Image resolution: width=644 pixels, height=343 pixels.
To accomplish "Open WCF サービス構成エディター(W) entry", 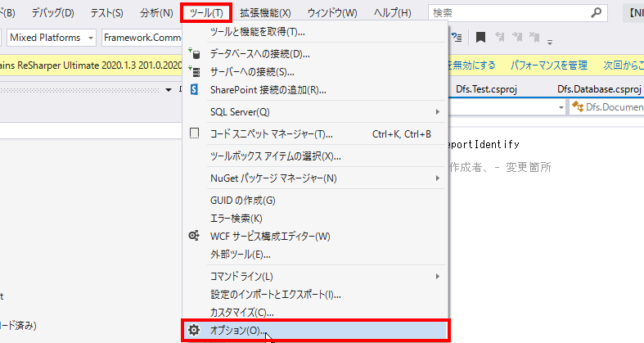I will [315, 237].
